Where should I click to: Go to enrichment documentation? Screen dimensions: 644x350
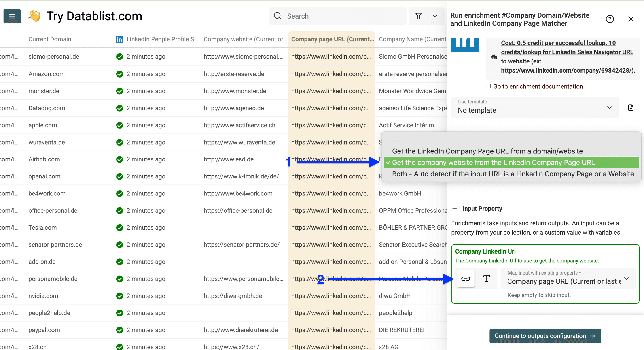[x=535, y=86]
